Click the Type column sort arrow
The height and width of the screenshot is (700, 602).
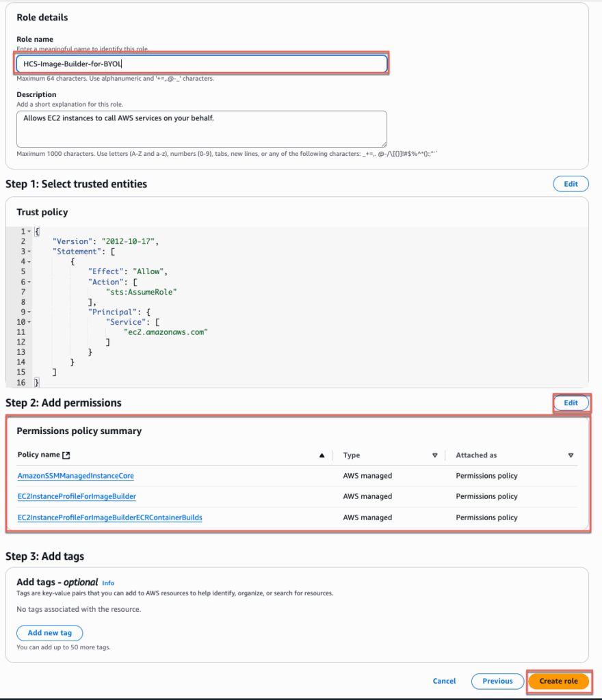tap(434, 455)
